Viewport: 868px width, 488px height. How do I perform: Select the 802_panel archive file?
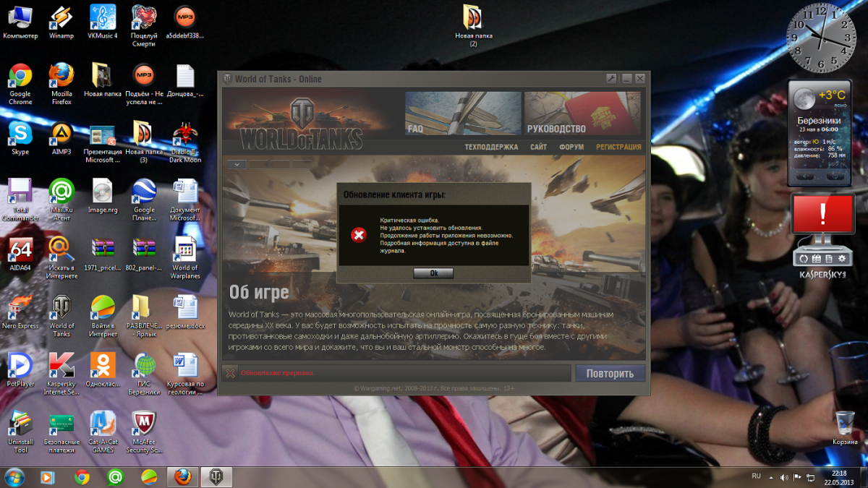coord(144,254)
